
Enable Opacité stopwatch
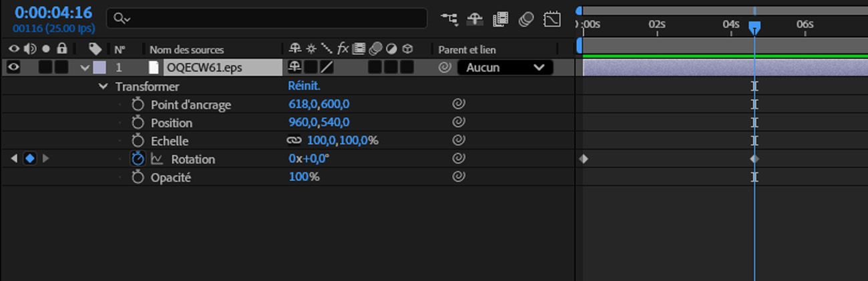pyautogui.click(x=138, y=178)
